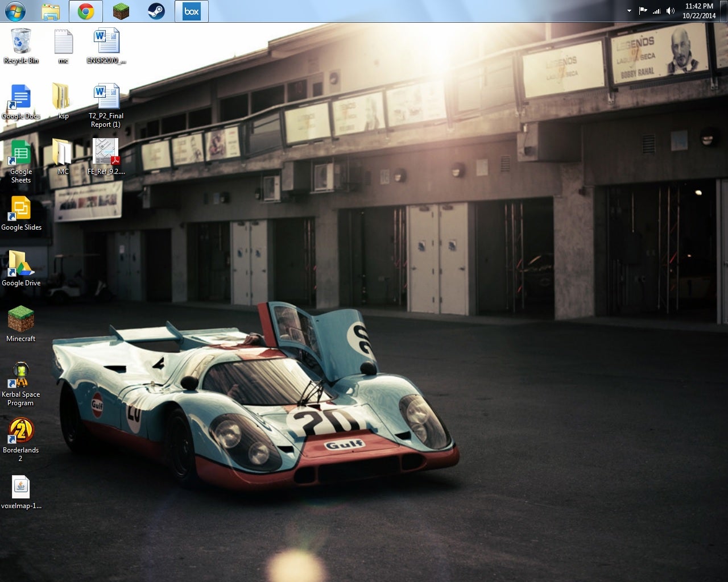This screenshot has height=582, width=728.
Task: Select the Google Sheets shortcut
Action: pos(21,161)
